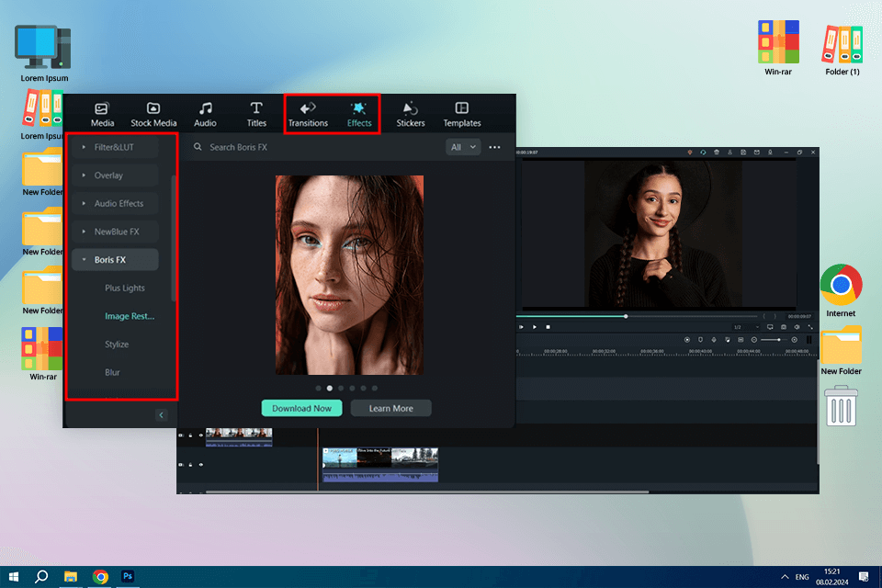This screenshot has width=882, height=588.
Task: Toggle lock on the lower video track
Action: (191, 465)
